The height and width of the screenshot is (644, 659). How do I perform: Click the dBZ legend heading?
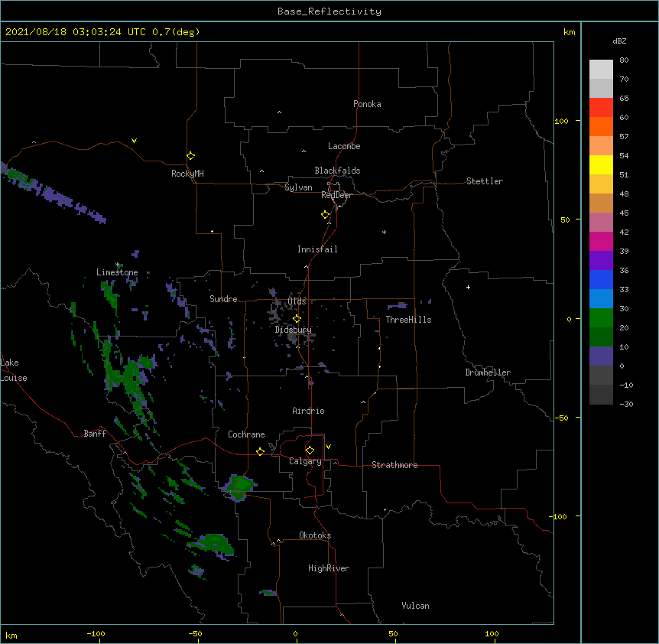[619, 41]
